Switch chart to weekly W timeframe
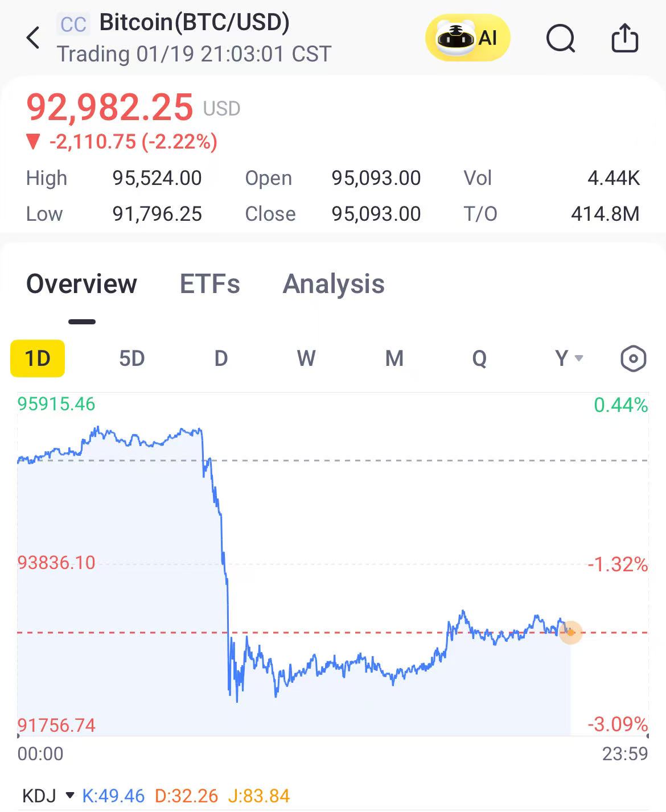 tap(306, 358)
